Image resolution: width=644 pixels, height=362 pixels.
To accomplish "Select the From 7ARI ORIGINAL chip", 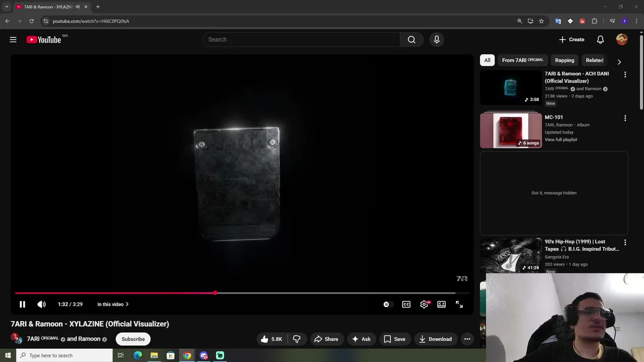I will [x=522, y=60].
